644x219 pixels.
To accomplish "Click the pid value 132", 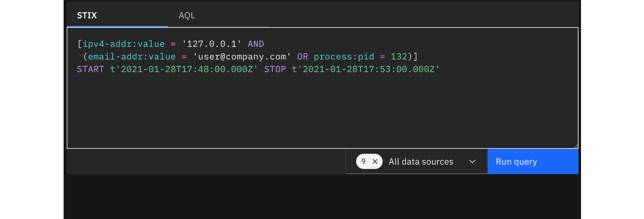I will coord(399,57).
